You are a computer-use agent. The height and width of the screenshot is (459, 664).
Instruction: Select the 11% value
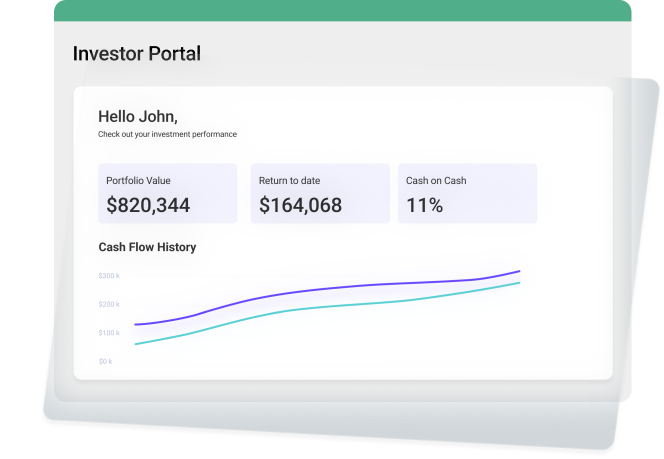click(424, 205)
